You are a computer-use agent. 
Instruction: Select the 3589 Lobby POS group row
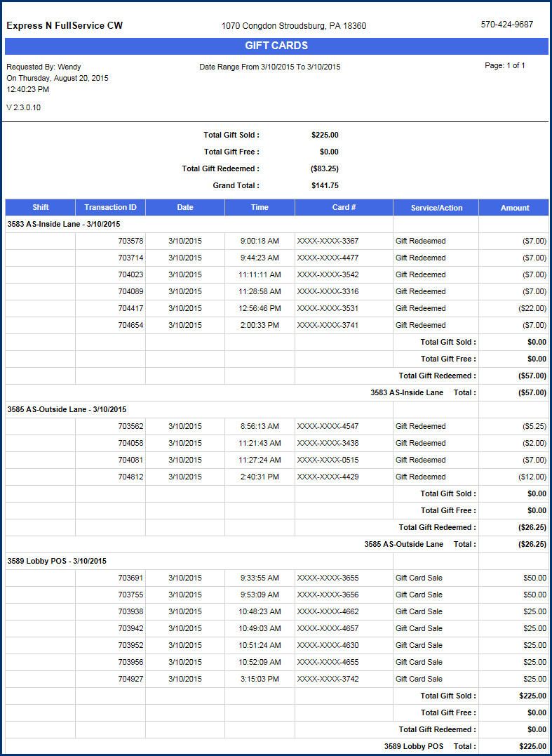pos(57,561)
